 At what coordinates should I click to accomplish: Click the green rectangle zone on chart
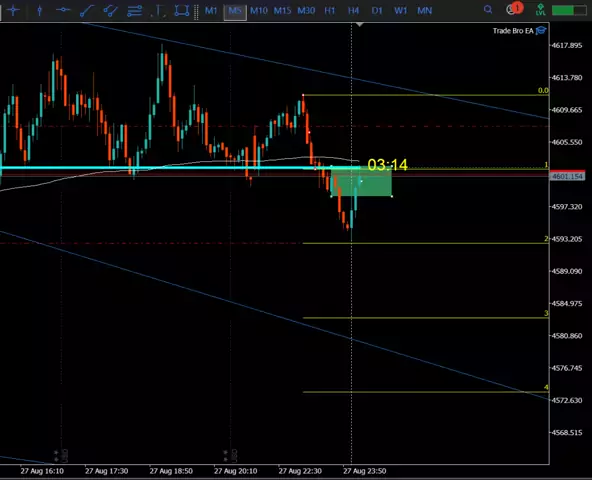[361, 182]
